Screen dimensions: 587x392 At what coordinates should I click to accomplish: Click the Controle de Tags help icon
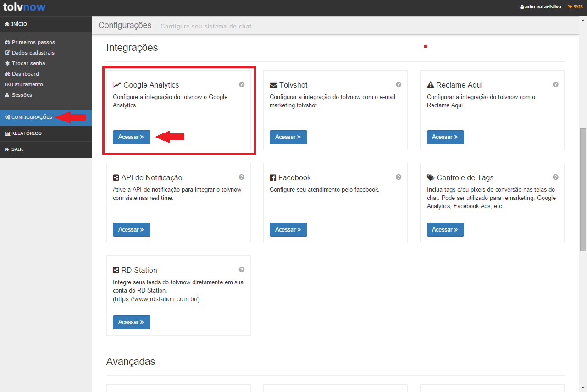(x=555, y=177)
